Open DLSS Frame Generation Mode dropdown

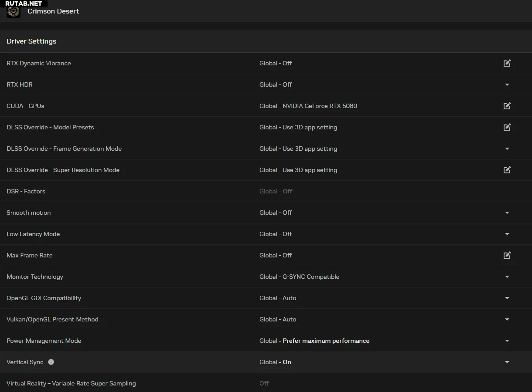507,149
